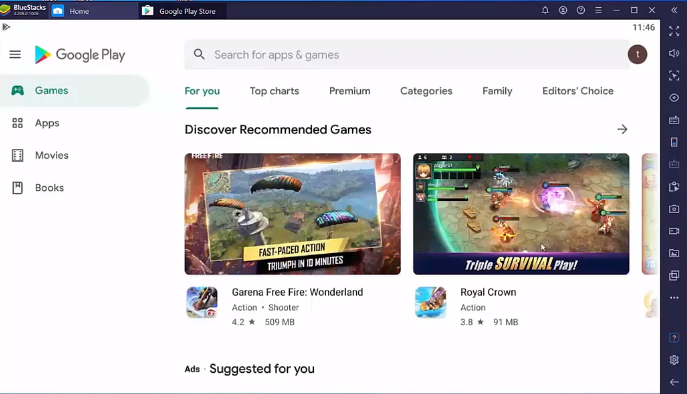Open the keyboard controls icon in the sidebar
The height and width of the screenshot is (394, 687).
[x=674, y=120]
